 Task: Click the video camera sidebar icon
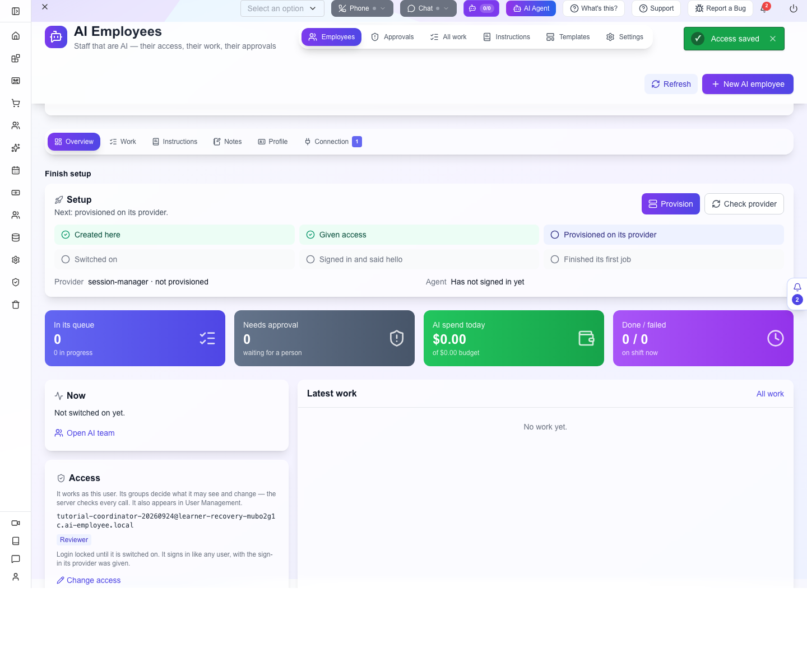pos(16,523)
